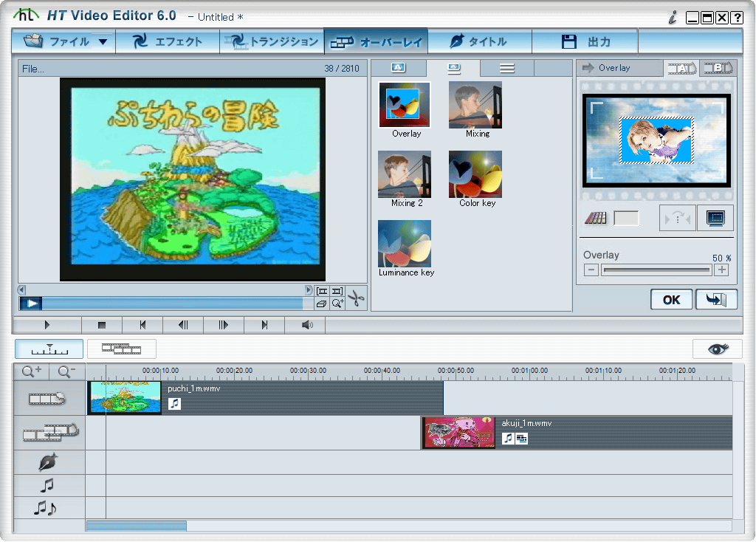Image resolution: width=756 pixels, height=542 pixels.
Task: Click the preview zoom-in magnifier icon
Action: (337, 303)
